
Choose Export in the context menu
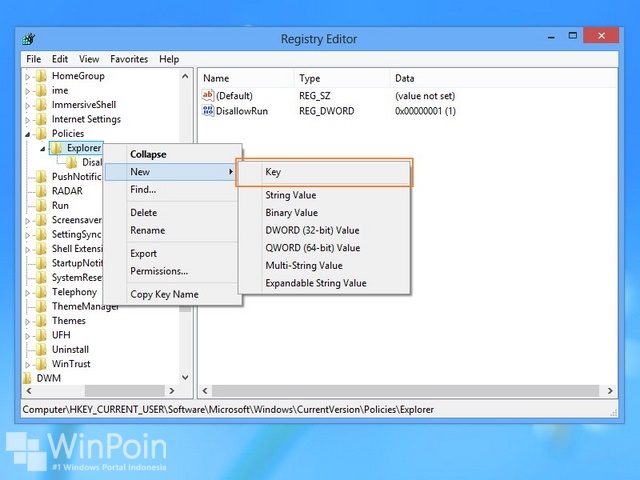point(173,253)
